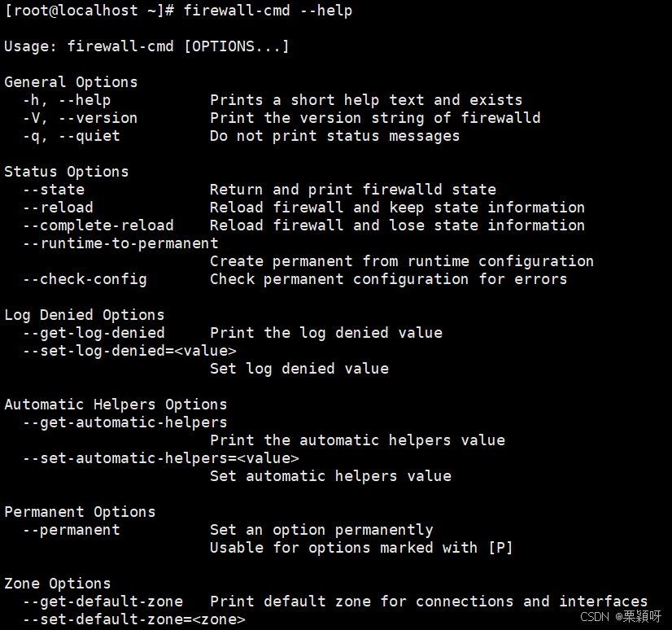Click the --complete-reload option
Screen dimensions: 672x630
tap(98, 225)
